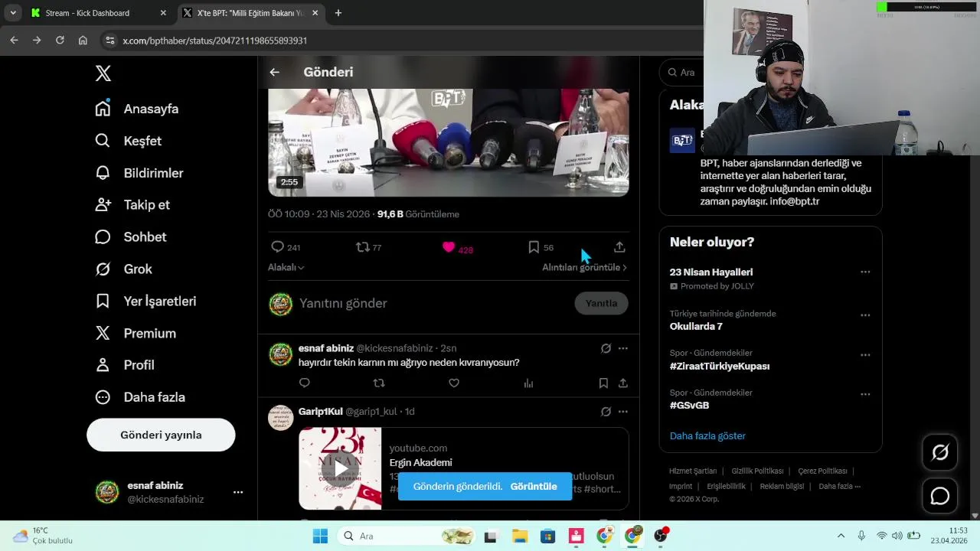The width and height of the screenshot is (980, 551).
Task: Go back with Gönderi arrow
Action: (274, 72)
